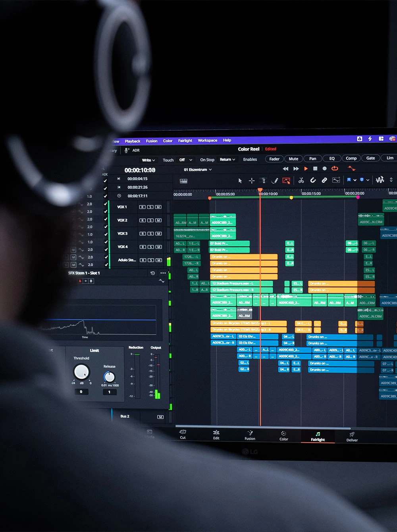
Task: Open the Fairlight menu in menu bar
Action: (185, 141)
